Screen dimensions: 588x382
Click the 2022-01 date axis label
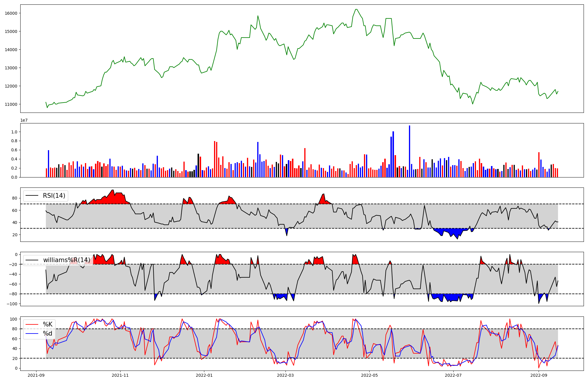(x=204, y=375)
